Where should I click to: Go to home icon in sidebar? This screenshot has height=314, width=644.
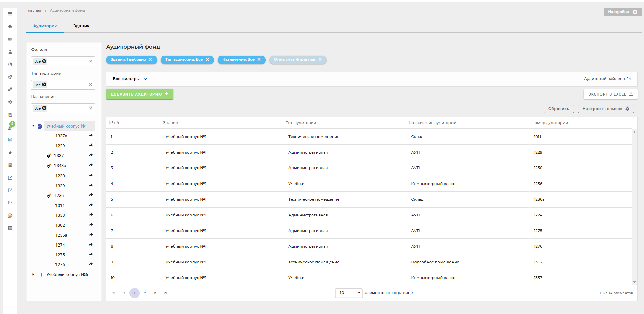click(x=10, y=26)
